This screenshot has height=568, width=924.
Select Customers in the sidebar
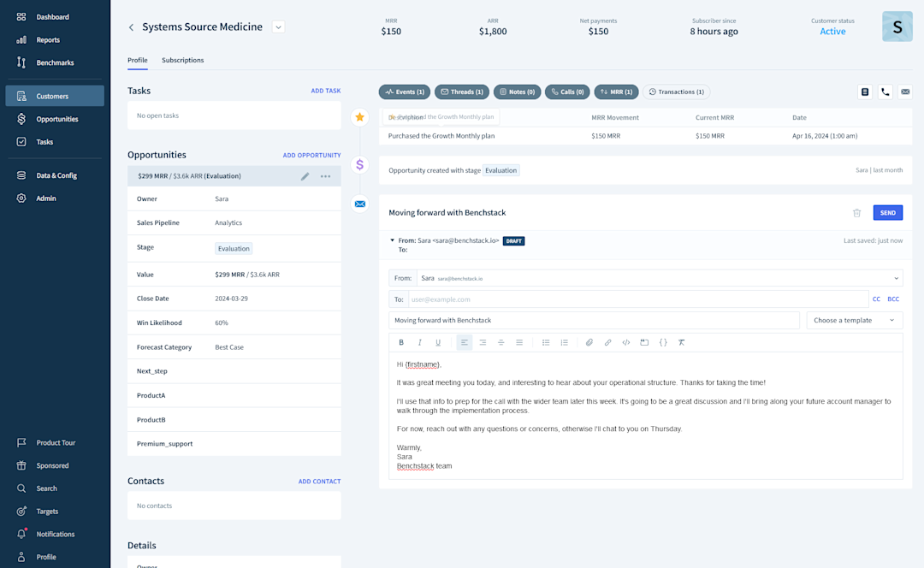pyautogui.click(x=55, y=96)
